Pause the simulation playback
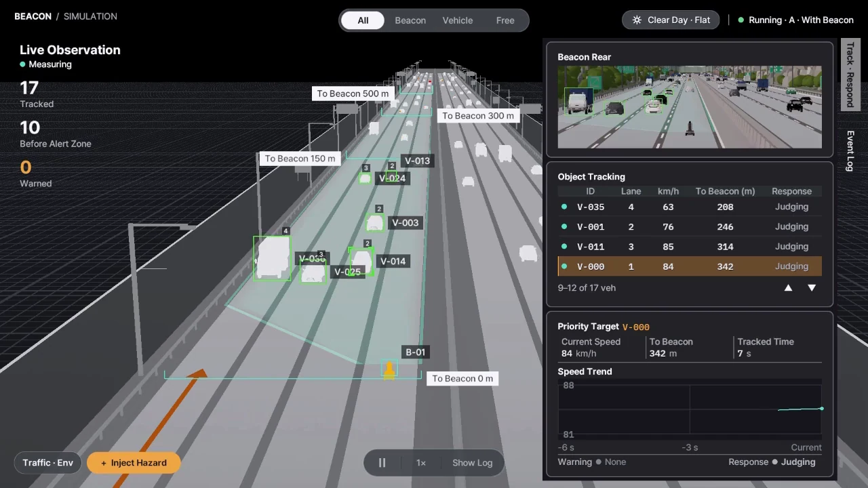 pos(382,463)
